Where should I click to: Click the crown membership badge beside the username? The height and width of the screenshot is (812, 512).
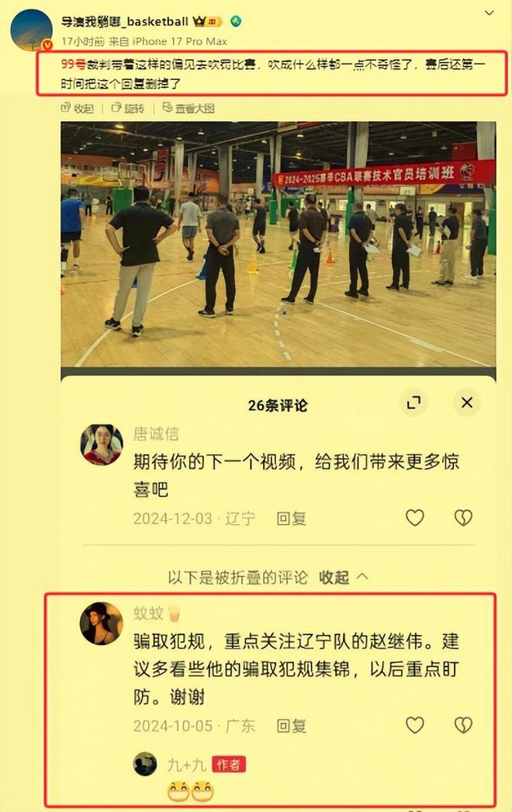tap(208, 21)
